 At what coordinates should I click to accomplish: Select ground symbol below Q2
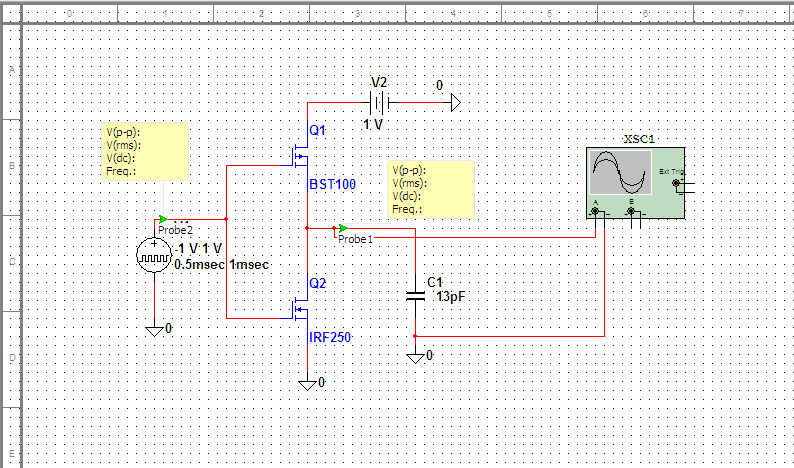tap(307, 385)
